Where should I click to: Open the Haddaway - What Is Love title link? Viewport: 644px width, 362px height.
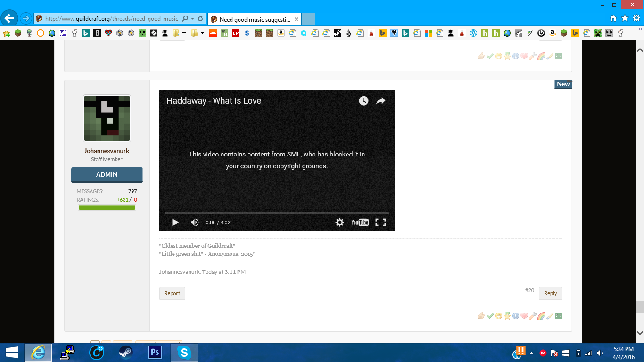tap(214, 101)
